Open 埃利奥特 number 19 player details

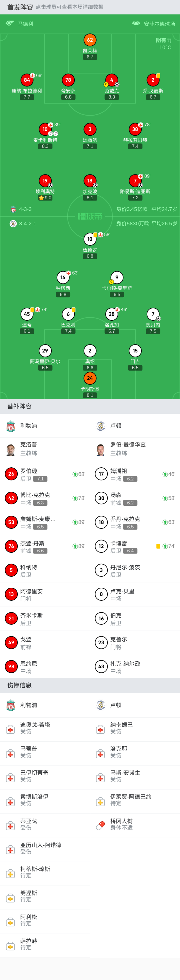[x=45, y=181]
